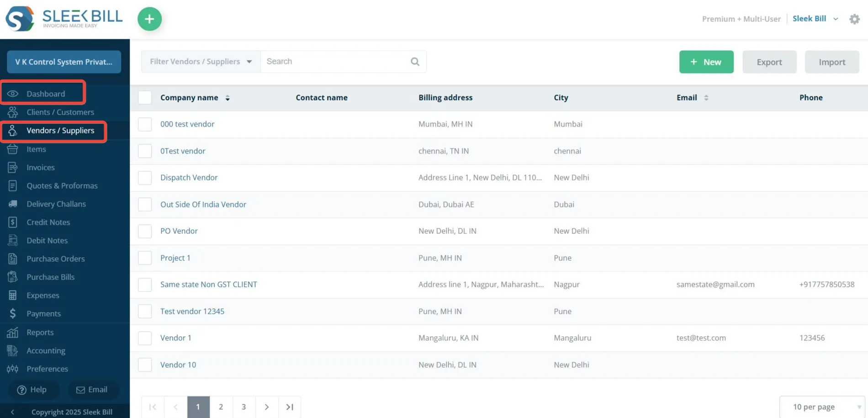Click the Quotes & Proformas icon
Screen dimensions: 868x418
[13, 185]
